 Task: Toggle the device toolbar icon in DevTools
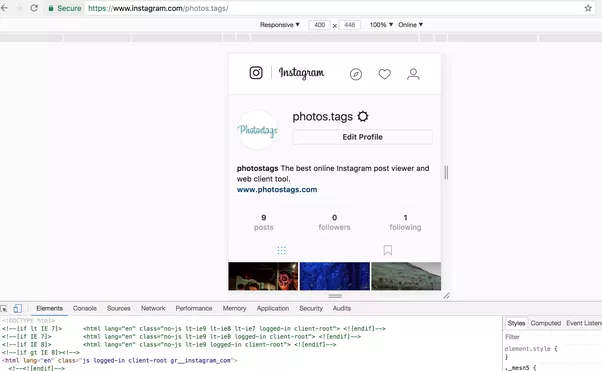point(17,308)
